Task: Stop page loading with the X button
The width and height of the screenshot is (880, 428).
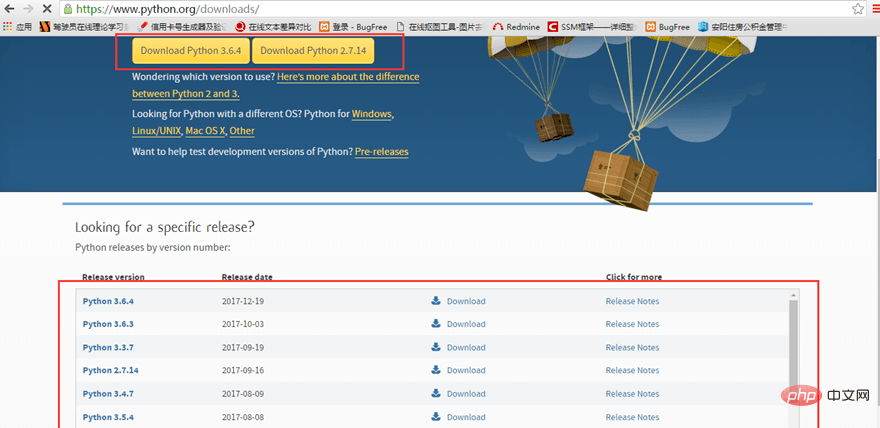Action: [x=47, y=9]
